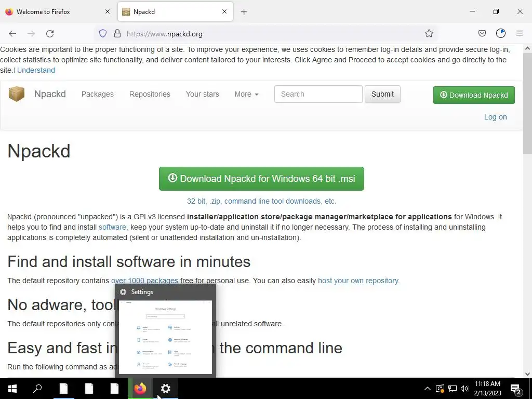
Task: Show hidden system tray icons chevron
Action: (428, 389)
